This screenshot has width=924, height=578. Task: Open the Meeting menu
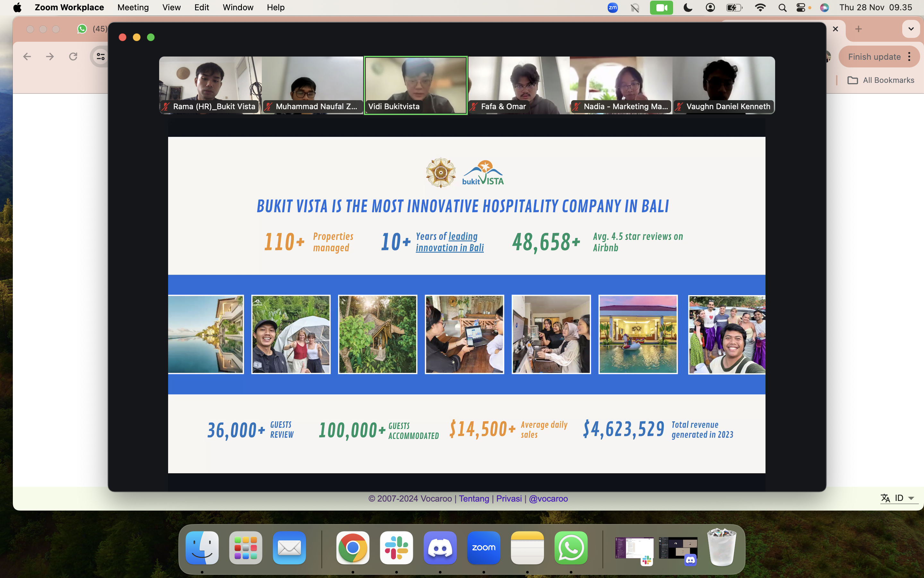(133, 8)
